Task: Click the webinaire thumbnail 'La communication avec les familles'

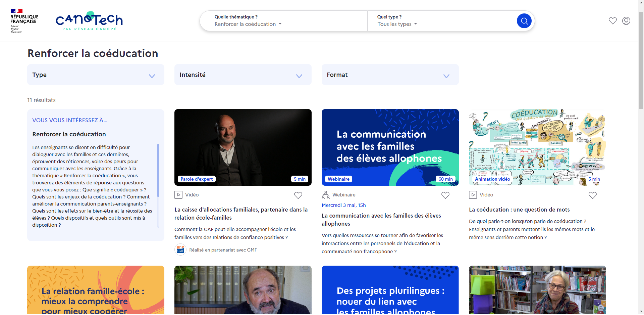Action: tap(390, 147)
